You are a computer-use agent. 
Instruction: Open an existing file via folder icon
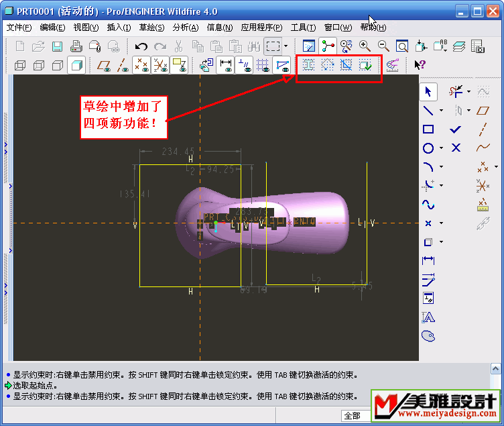click(39, 46)
